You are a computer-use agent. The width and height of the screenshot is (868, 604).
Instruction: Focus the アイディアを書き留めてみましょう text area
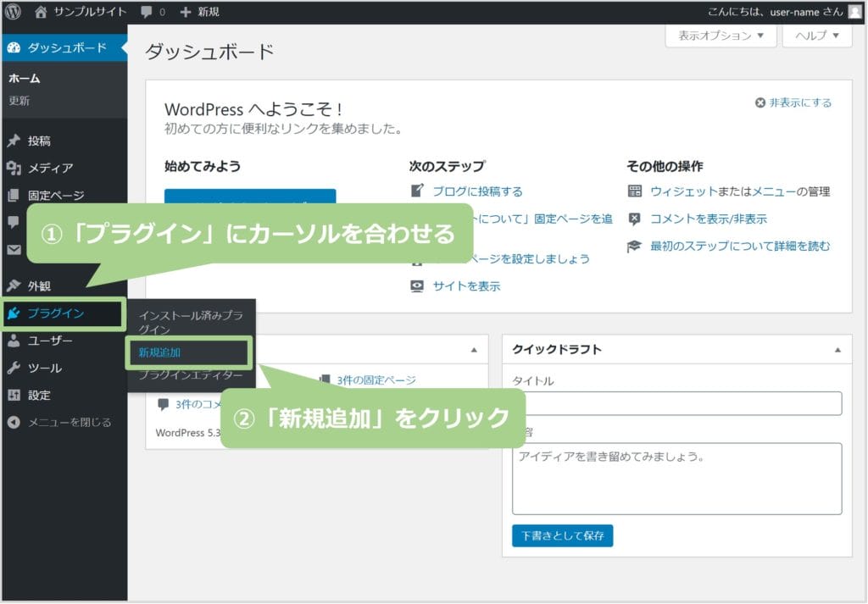pyautogui.click(x=677, y=479)
